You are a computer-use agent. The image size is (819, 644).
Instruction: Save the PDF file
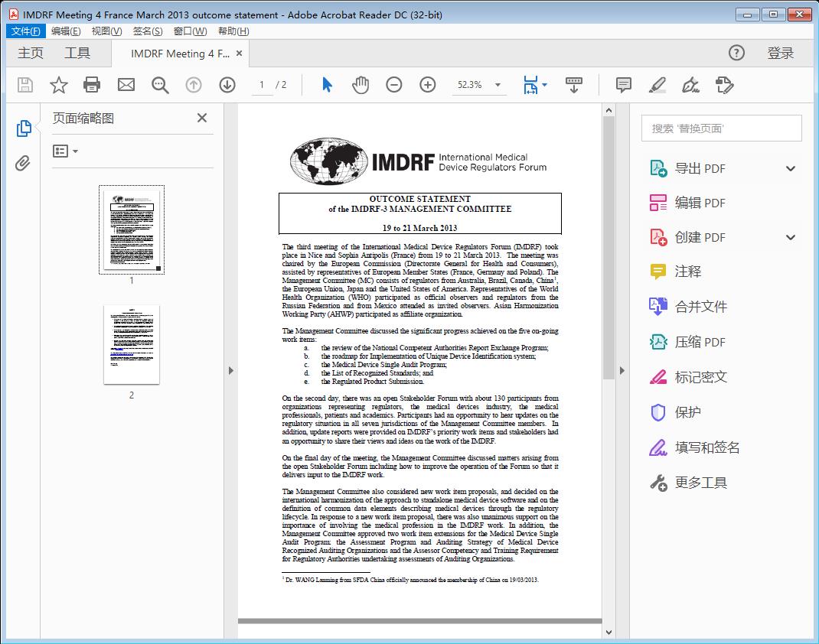pyautogui.click(x=24, y=85)
